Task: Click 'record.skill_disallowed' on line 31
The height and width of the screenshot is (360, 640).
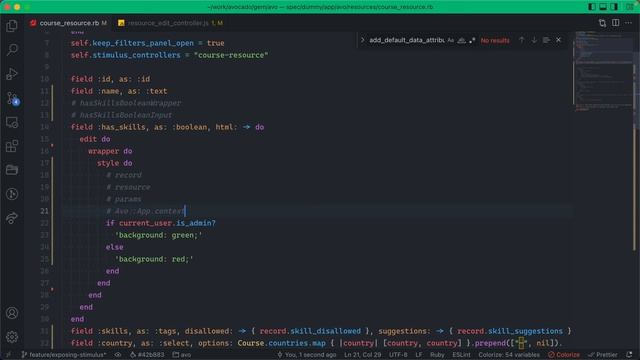Action: 310,331
